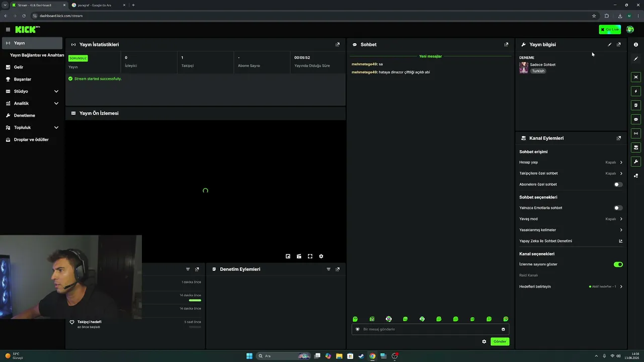644x362 pixels.
Task: Click the info icon in the right sidebar
Action: 636,45
